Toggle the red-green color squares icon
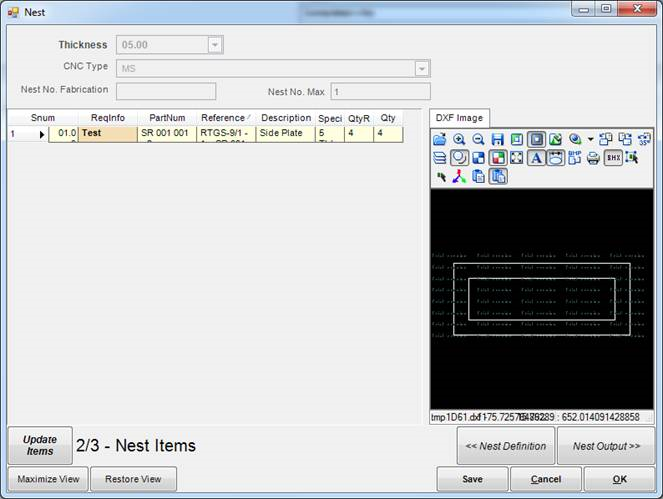Screen dimensions: 663x499 click(x=497, y=158)
